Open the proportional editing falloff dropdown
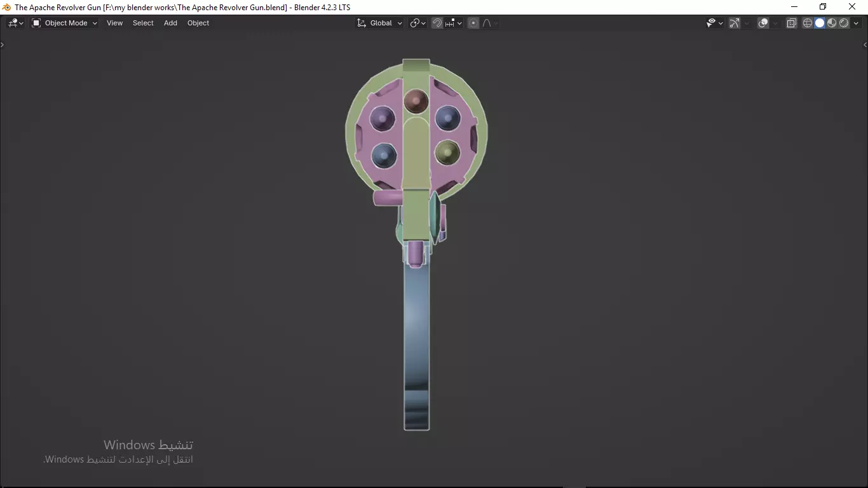The height and width of the screenshot is (488, 868). pos(490,23)
